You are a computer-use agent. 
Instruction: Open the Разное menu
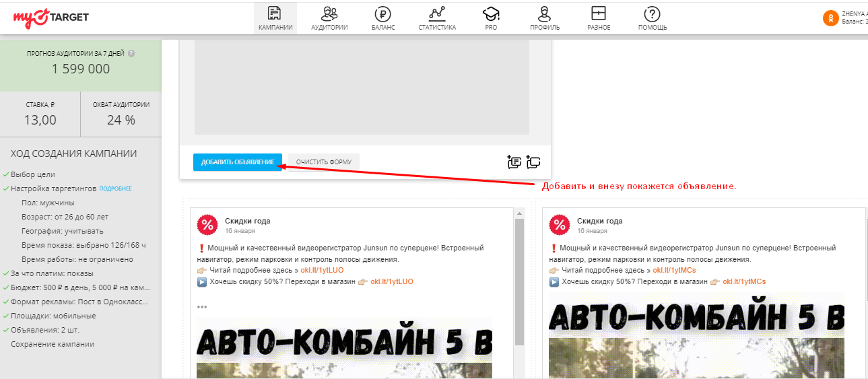pos(598,18)
